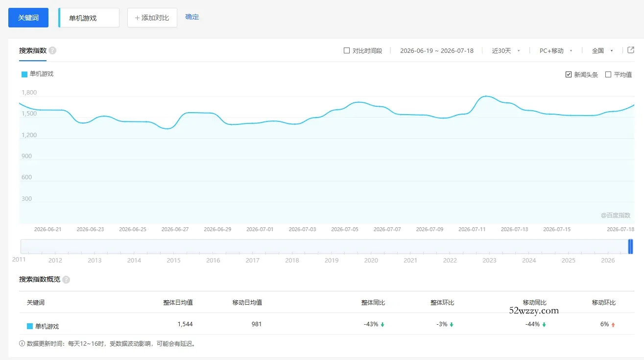Click the 移动环比 column header

(x=603, y=303)
